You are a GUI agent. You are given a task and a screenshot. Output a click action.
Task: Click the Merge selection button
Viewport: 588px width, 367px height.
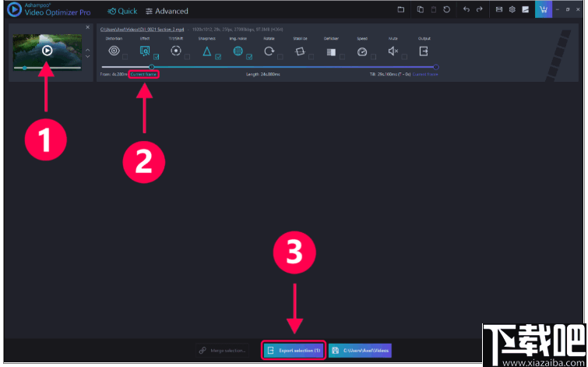click(x=222, y=351)
